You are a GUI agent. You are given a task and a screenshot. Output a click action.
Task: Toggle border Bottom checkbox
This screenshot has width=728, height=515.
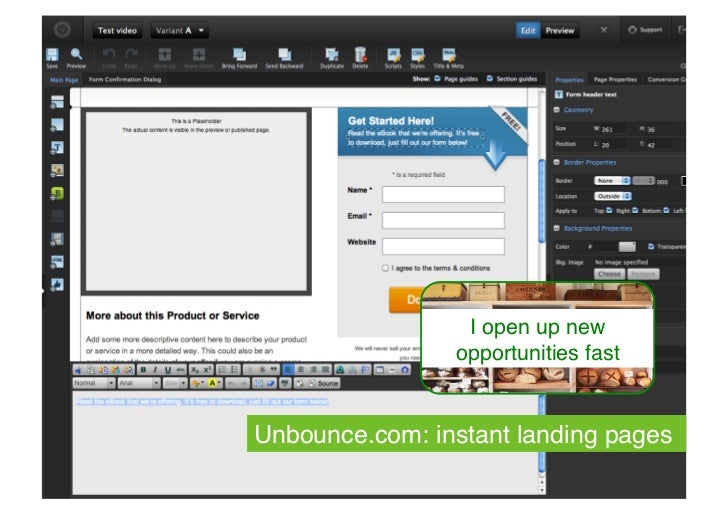[666, 210]
